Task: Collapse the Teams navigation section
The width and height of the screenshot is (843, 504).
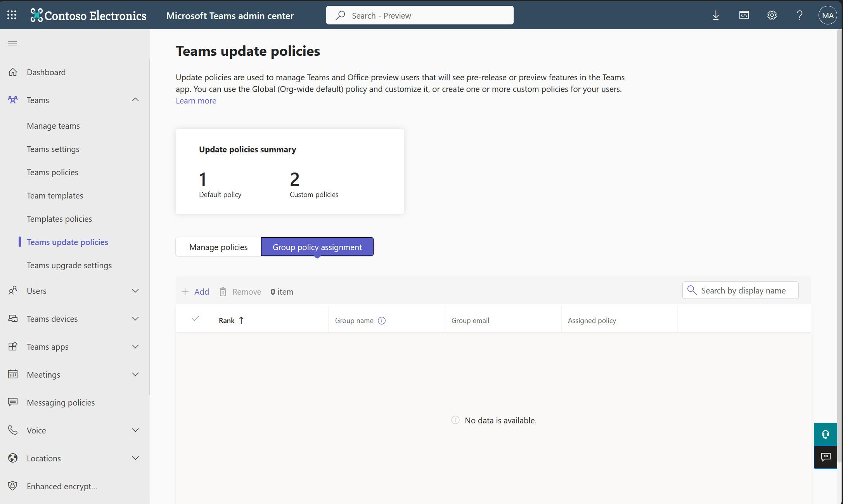Action: click(x=135, y=100)
